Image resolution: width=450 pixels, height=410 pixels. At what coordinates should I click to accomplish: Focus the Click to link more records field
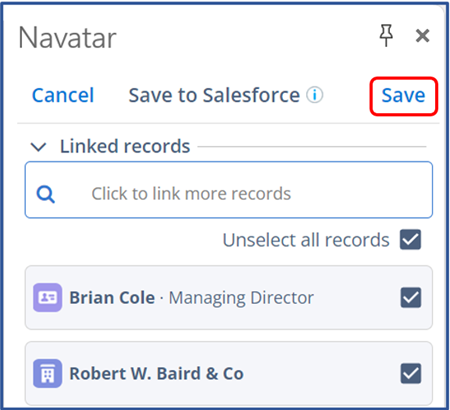coord(229,190)
